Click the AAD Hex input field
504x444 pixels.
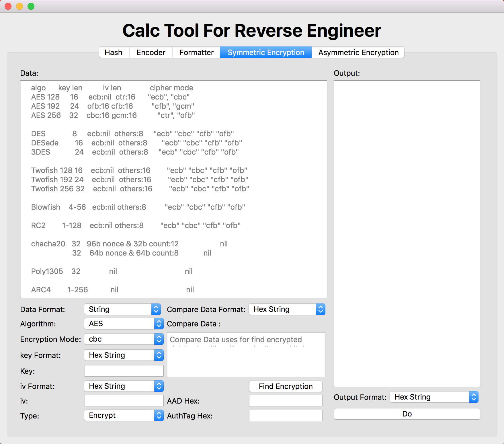coord(286,401)
